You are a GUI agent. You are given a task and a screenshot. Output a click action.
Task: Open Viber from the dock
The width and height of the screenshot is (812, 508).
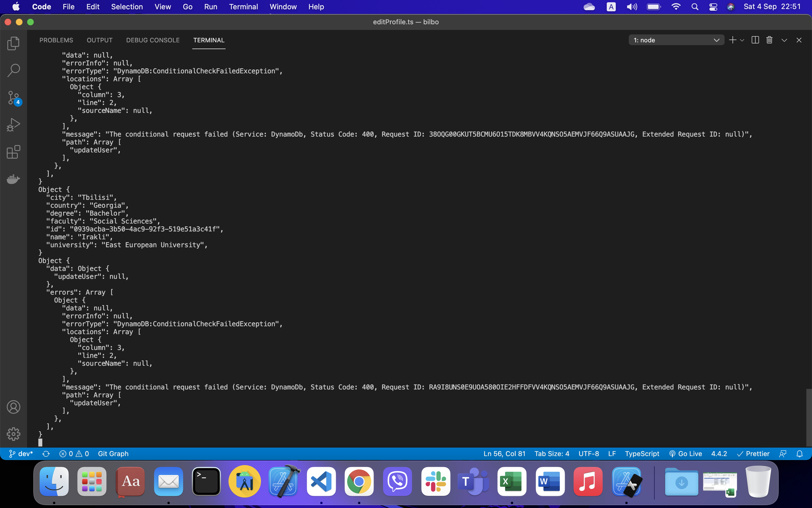click(398, 481)
